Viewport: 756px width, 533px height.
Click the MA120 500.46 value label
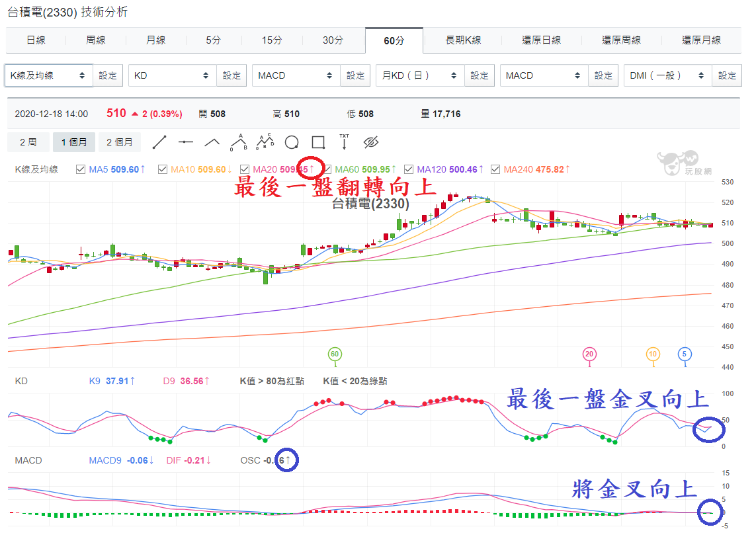click(x=450, y=170)
